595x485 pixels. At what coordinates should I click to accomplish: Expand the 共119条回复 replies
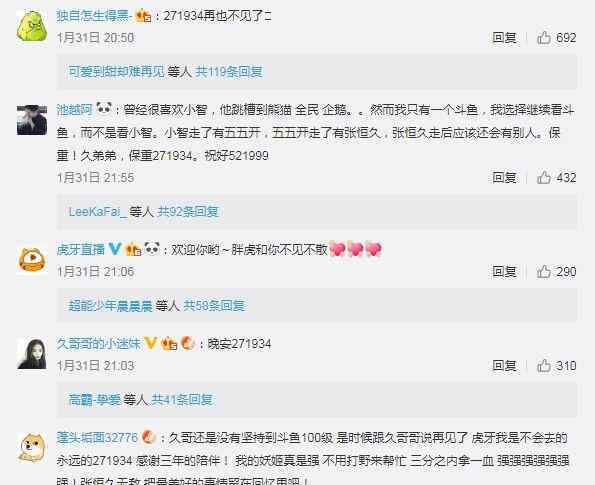pyautogui.click(x=229, y=71)
